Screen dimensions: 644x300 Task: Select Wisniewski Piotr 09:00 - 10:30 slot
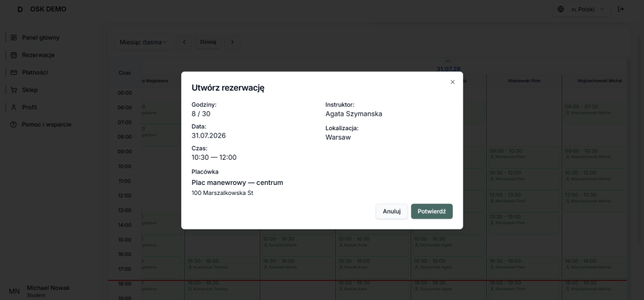(x=524, y=157)
